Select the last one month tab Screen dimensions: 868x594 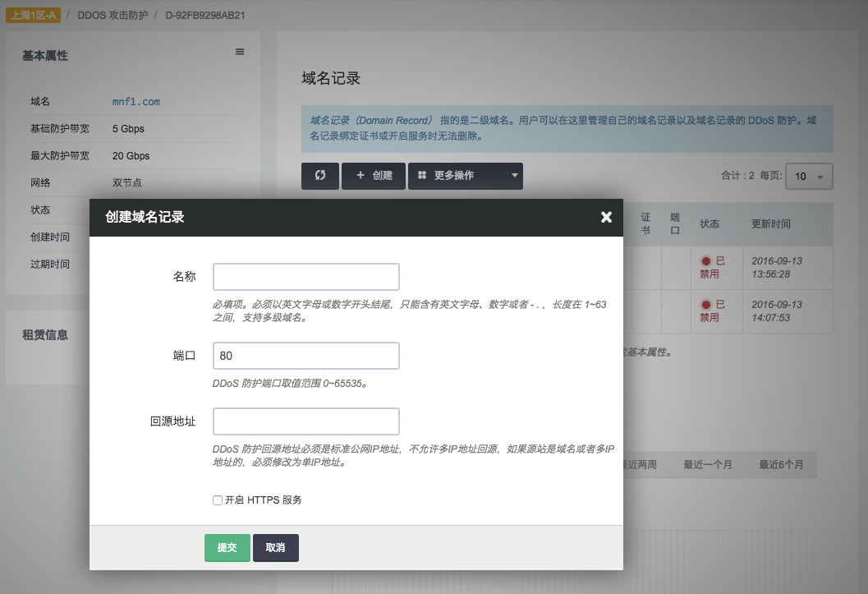point(707,464)
